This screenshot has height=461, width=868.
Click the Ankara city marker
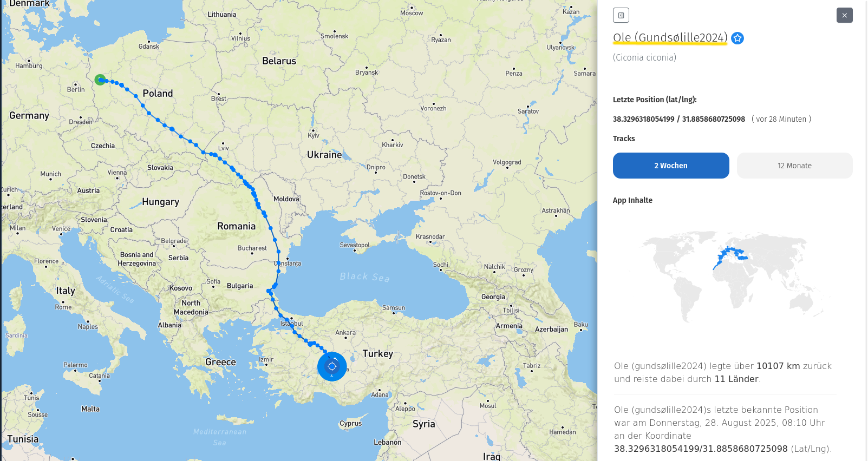pos(345,338)
